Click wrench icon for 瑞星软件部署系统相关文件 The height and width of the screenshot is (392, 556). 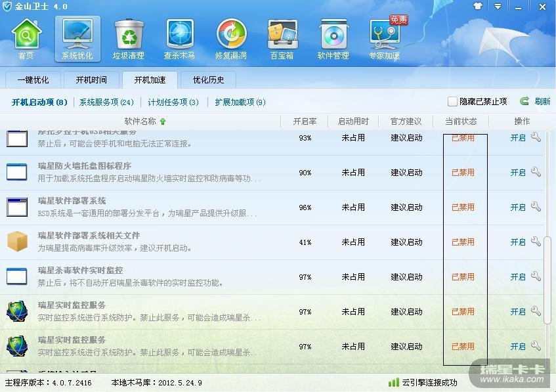(536, 242)
